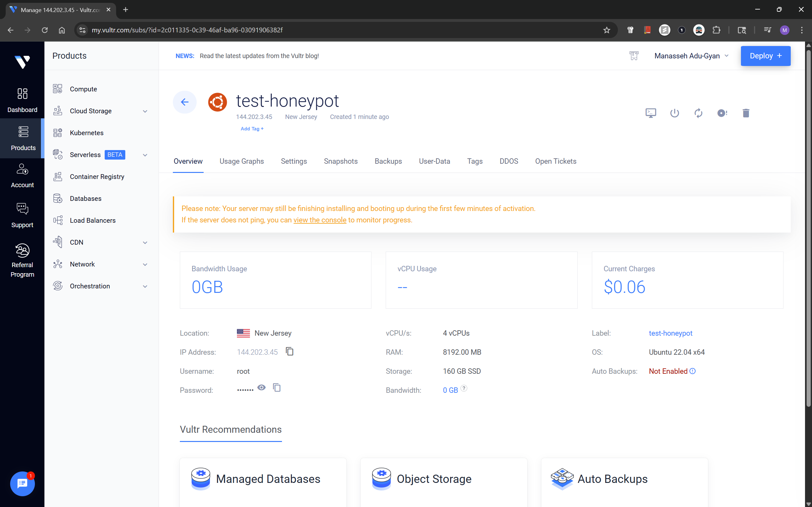Open the Dashboard section
Viewport: 812px width, 507px height.
coord(22,100)
